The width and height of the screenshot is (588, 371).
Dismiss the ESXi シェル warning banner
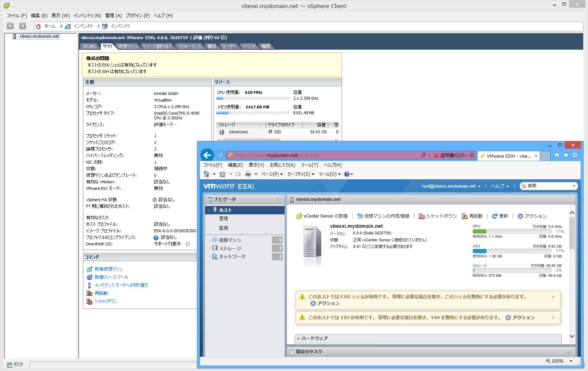point(553,297)
